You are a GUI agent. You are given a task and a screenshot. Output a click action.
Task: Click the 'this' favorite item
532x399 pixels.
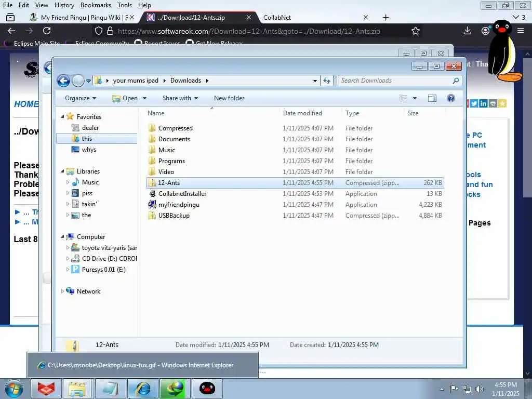coord(87,138)
